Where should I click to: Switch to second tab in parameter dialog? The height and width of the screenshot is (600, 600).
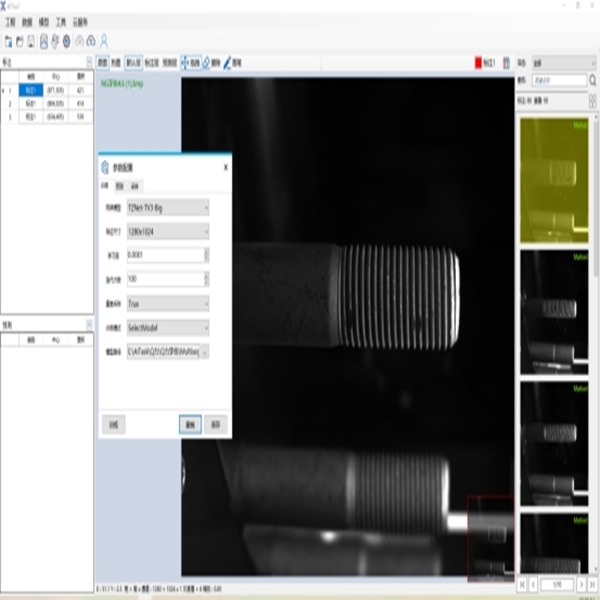coord(119,186)
